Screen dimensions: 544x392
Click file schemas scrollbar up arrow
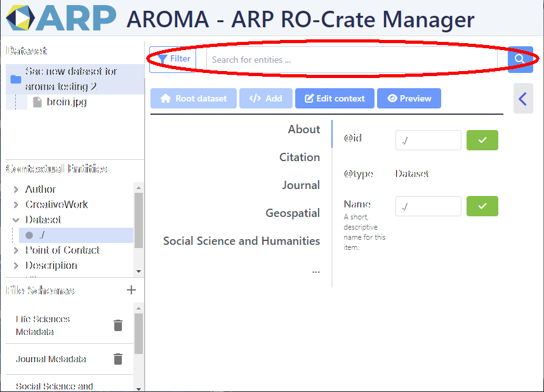click(x=139, y=308)
